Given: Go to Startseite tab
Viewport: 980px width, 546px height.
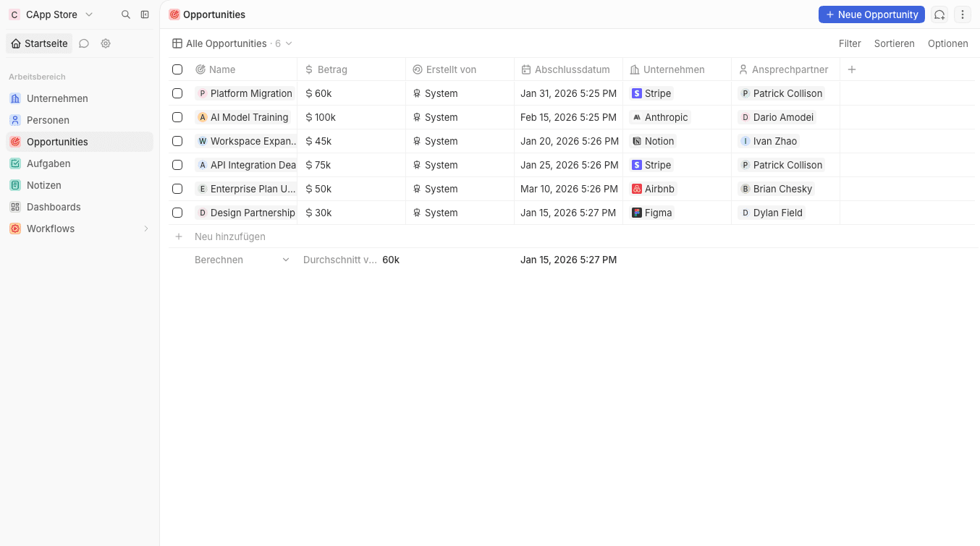Looking at the screenshot, I should click(x=39, y=43).
